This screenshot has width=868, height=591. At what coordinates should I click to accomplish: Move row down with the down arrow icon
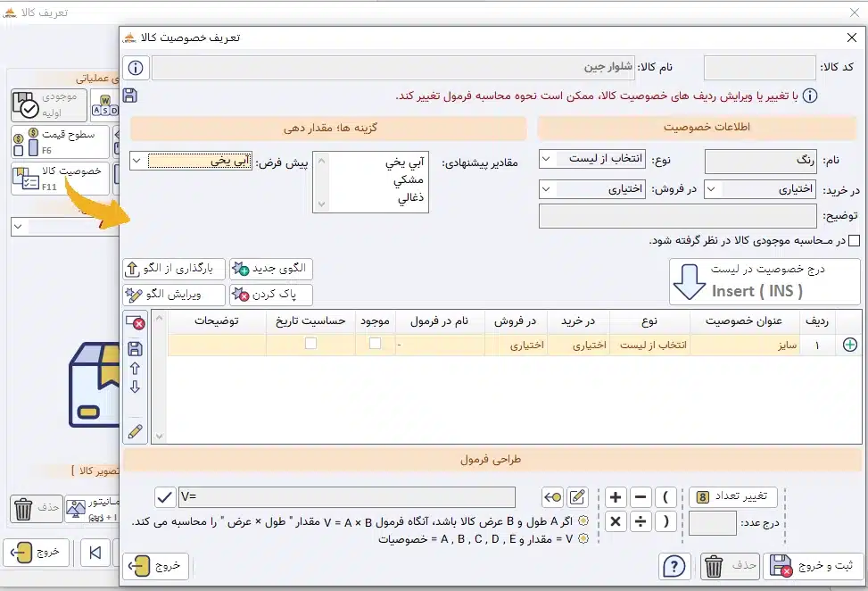[x=135, y=387]
